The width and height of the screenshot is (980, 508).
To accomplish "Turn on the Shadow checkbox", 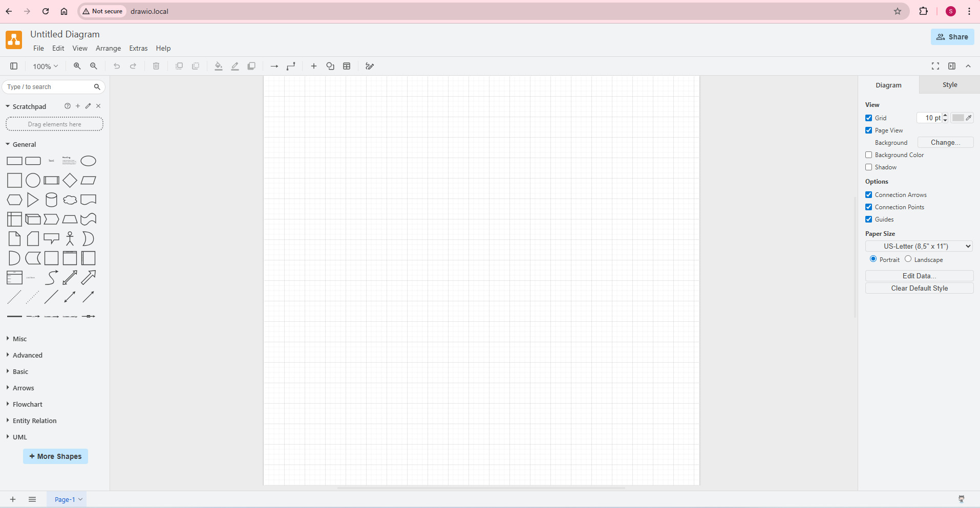I will point(868,167).
